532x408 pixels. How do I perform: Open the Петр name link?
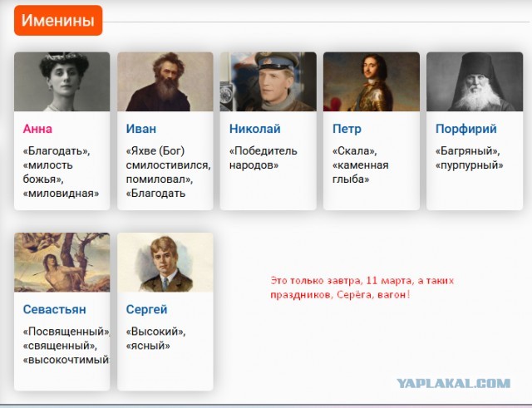click(347, 129)
